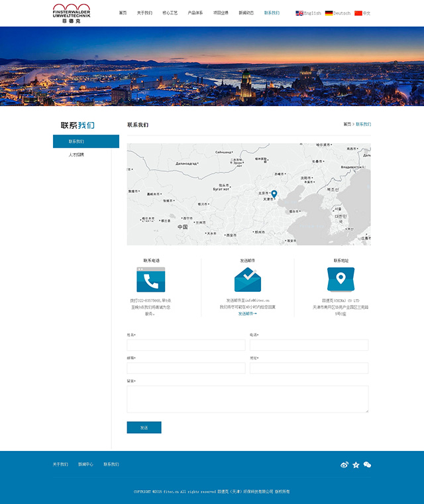The image size is (424, 504).
Task: Open 新闻动态 in top navigation
Action: point(246,13)
